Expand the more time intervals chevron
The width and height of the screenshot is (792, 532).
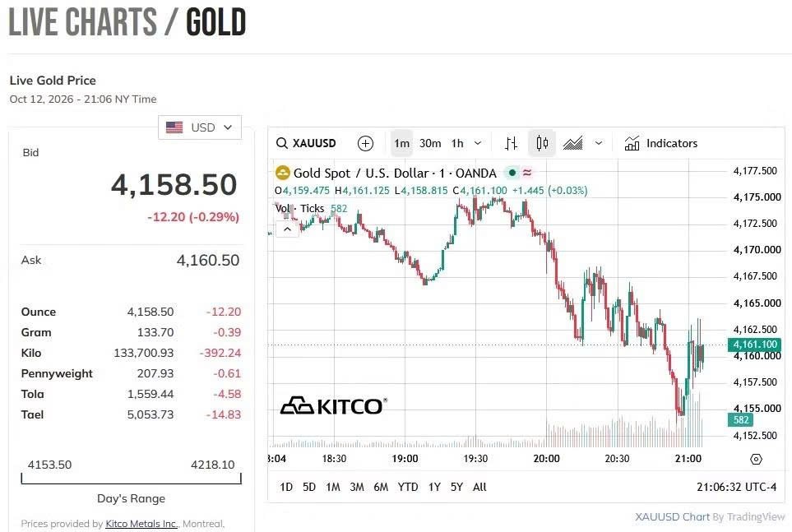click(478, 143)
